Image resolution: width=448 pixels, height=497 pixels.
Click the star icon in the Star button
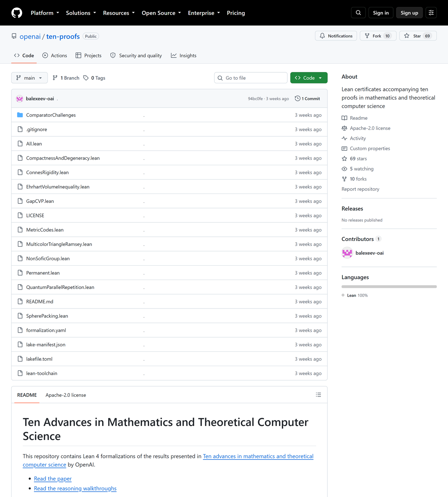click(x=407, y=36)
